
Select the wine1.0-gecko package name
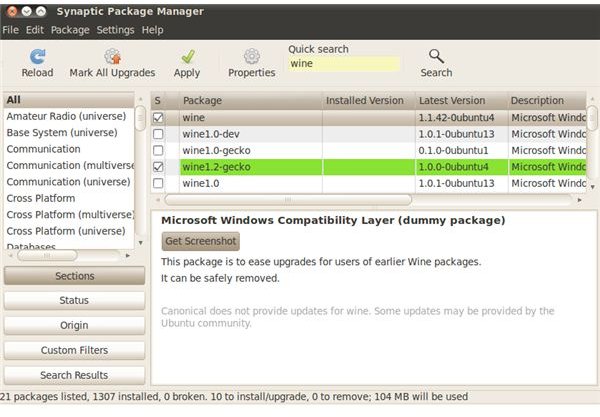(216, 150)
